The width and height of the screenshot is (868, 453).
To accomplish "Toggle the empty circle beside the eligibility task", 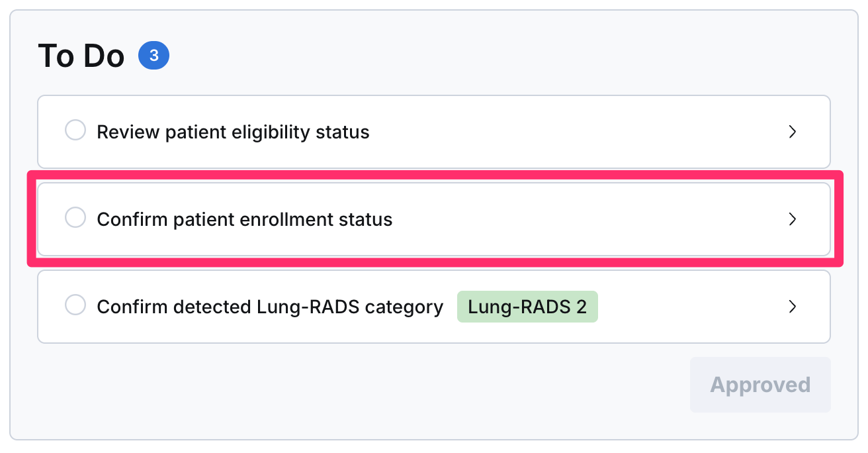I will [75, 130].
